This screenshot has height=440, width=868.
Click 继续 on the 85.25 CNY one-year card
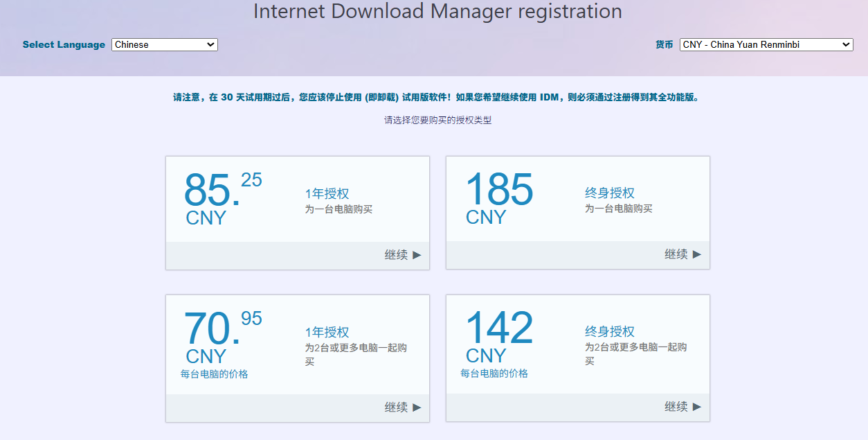pyautogui.click(x=403, y=255)
